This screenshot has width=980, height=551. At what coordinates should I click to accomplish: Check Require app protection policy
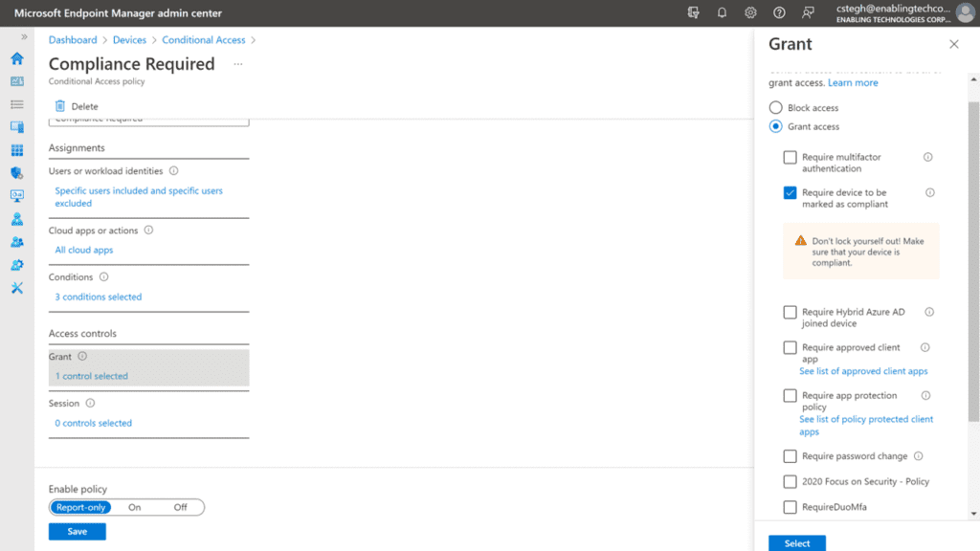pos(790,395)
